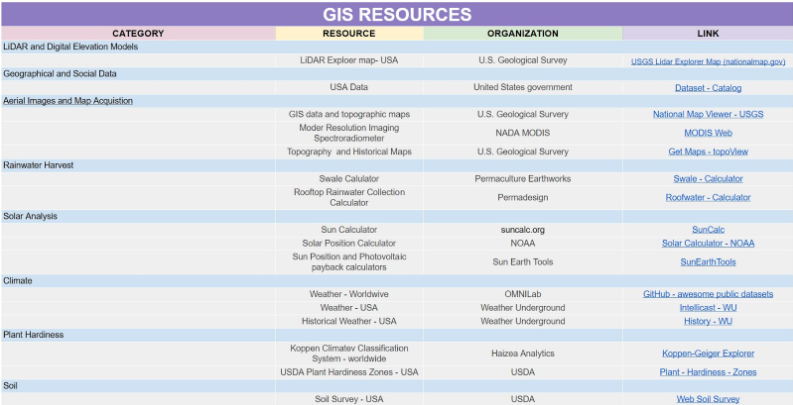Select the Solar Analysis category row
This screenshot has height=405, width=793.
pyautogui.click(x=397, y=216)
